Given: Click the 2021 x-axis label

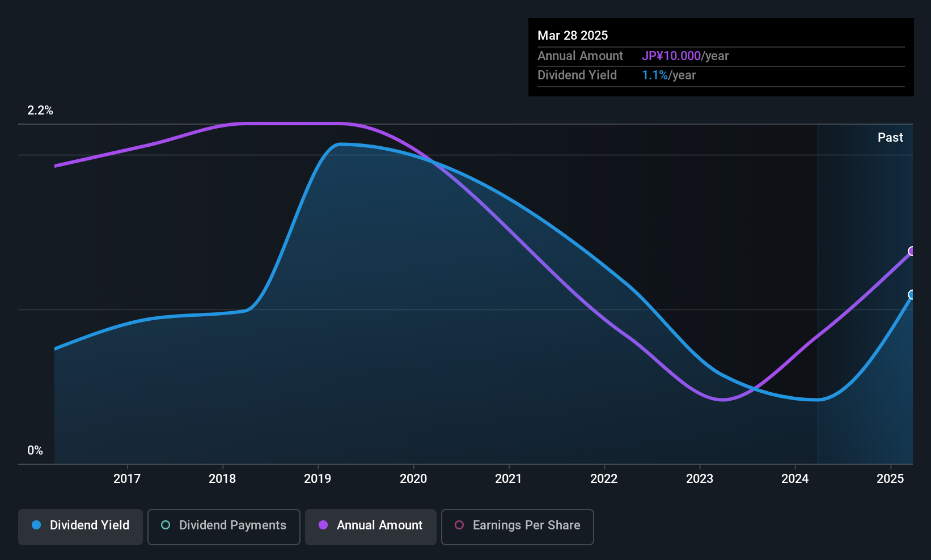Looking at the screenshot, I should point(509,478).
